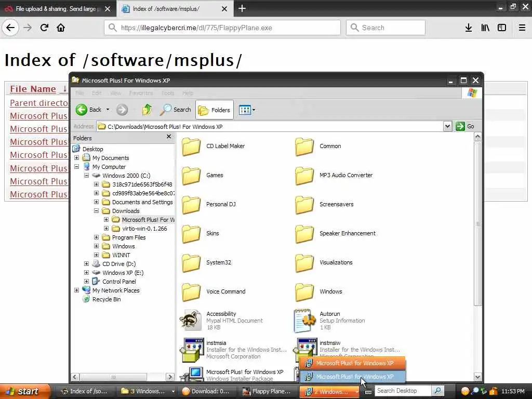
Task: Select the Accessibility HTML document
Action: point(221,320)
